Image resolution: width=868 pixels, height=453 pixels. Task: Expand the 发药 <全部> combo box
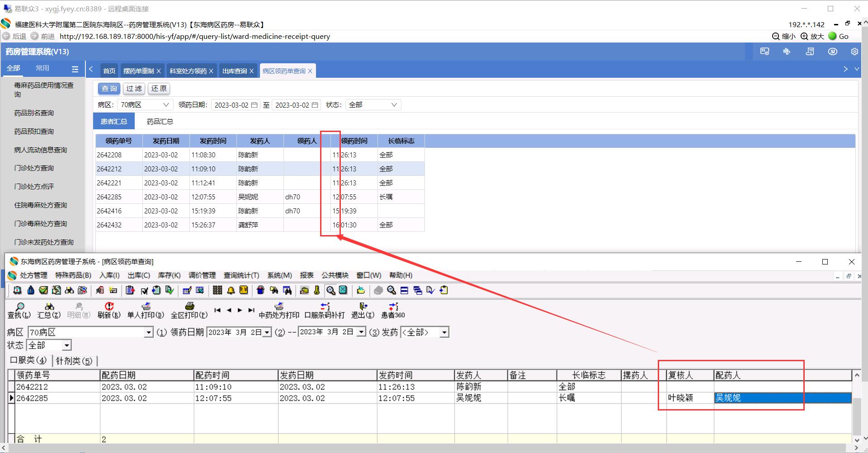point(444,332)
